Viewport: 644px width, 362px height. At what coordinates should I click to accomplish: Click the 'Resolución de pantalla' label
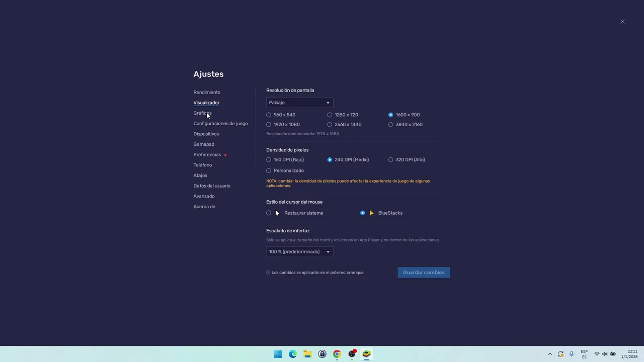290,90
